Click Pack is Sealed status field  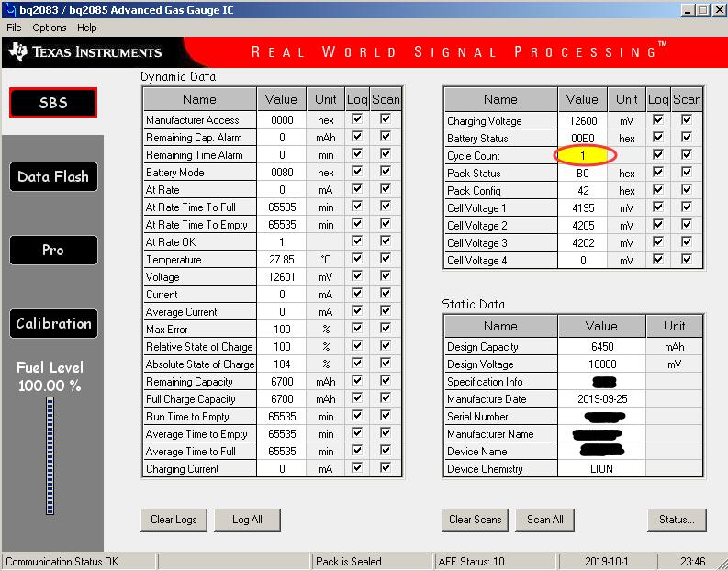point(372,562)
